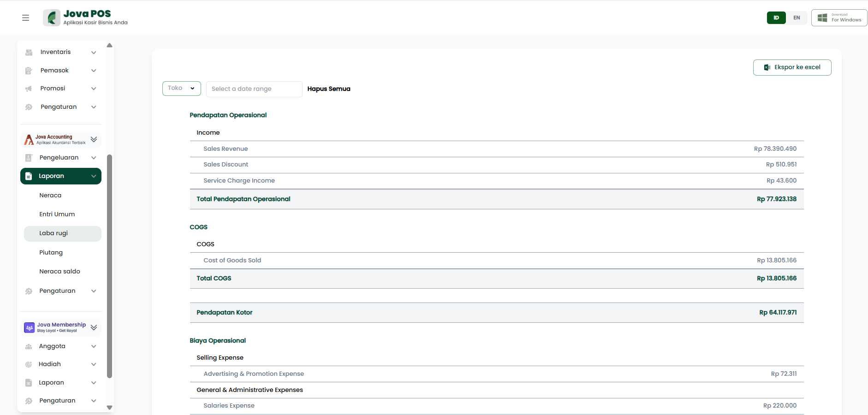Open the Neraca saldo report
The image size is (868, 415).
59,272
